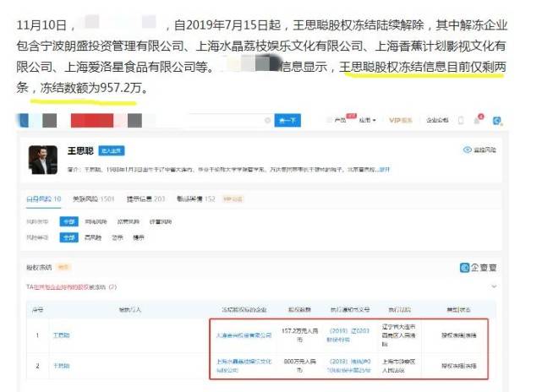This screenshot has height=392, width=542.
Task: Click the 查一下 search button
Action: click(x=288, y=121)
